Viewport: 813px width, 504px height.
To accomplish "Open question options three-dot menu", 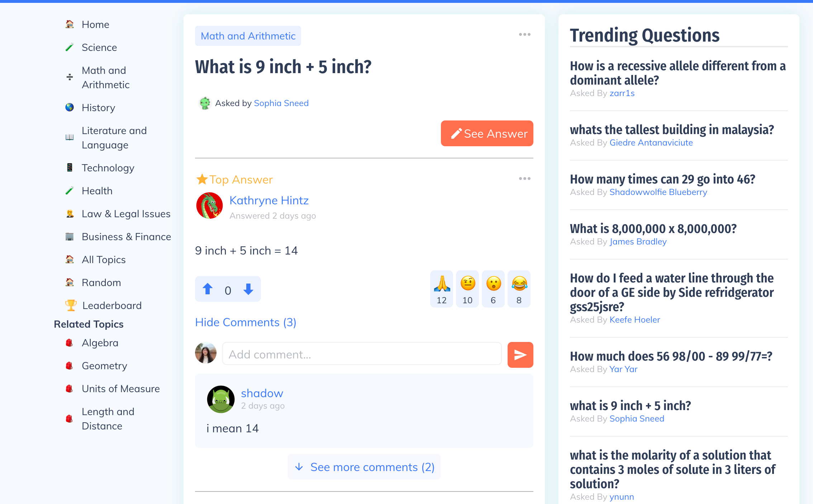I will [x=524, y=35].
